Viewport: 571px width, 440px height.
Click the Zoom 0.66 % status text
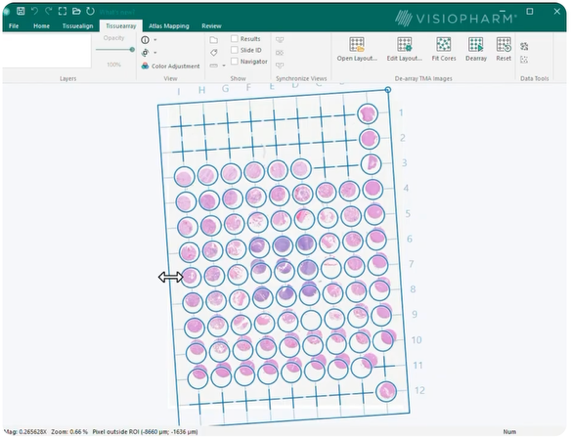coord(69,432)
